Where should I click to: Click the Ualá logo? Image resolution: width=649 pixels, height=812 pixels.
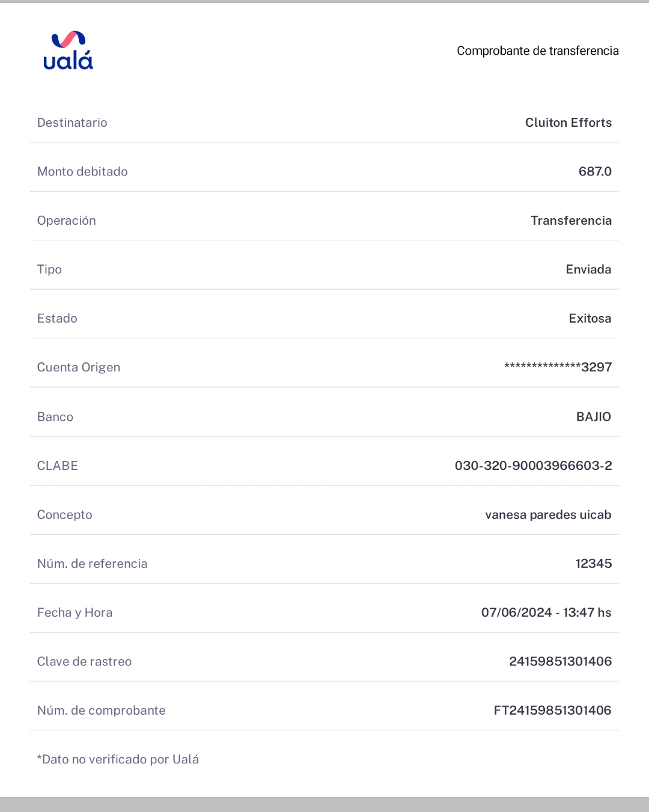[68, 50]
